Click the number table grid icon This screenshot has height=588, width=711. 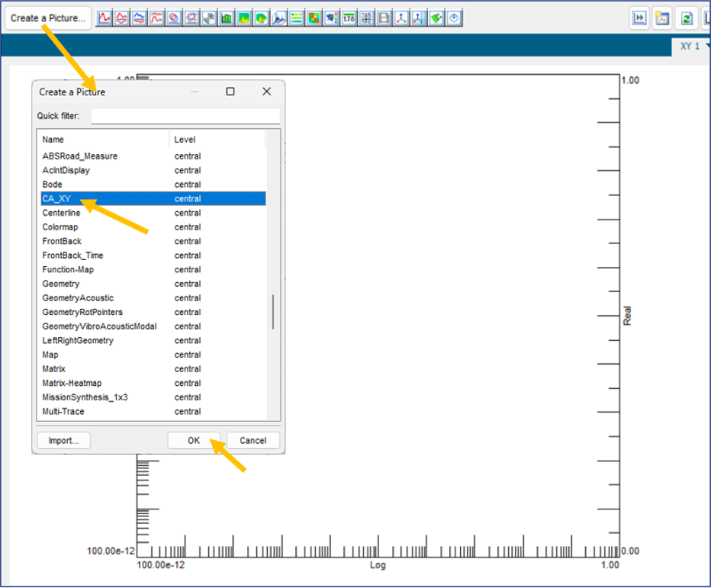[366, 18]
